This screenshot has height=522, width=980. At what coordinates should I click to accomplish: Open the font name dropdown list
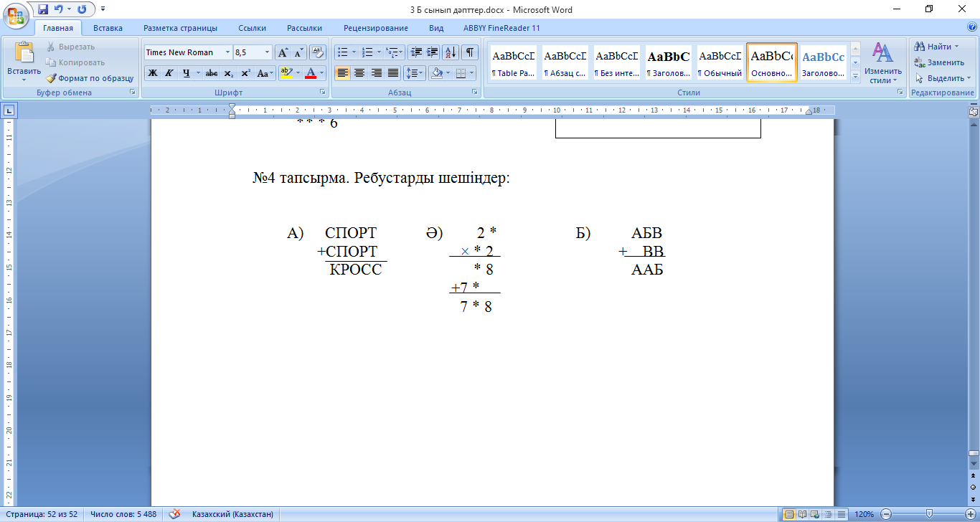click(x=227, y=52)
